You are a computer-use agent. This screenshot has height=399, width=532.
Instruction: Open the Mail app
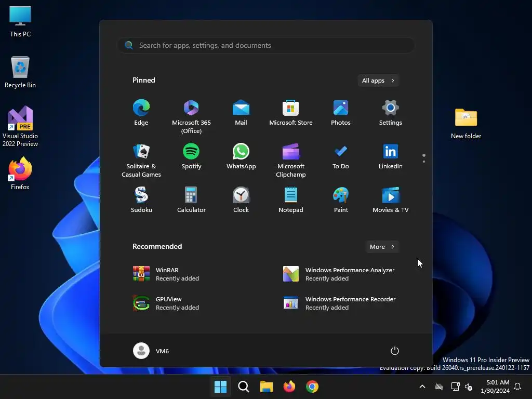241,113
